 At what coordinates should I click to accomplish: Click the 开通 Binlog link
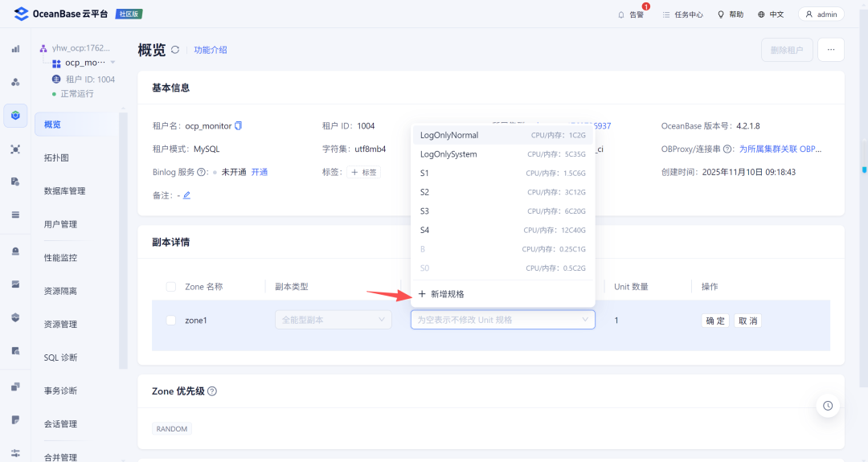coord(259,172)
